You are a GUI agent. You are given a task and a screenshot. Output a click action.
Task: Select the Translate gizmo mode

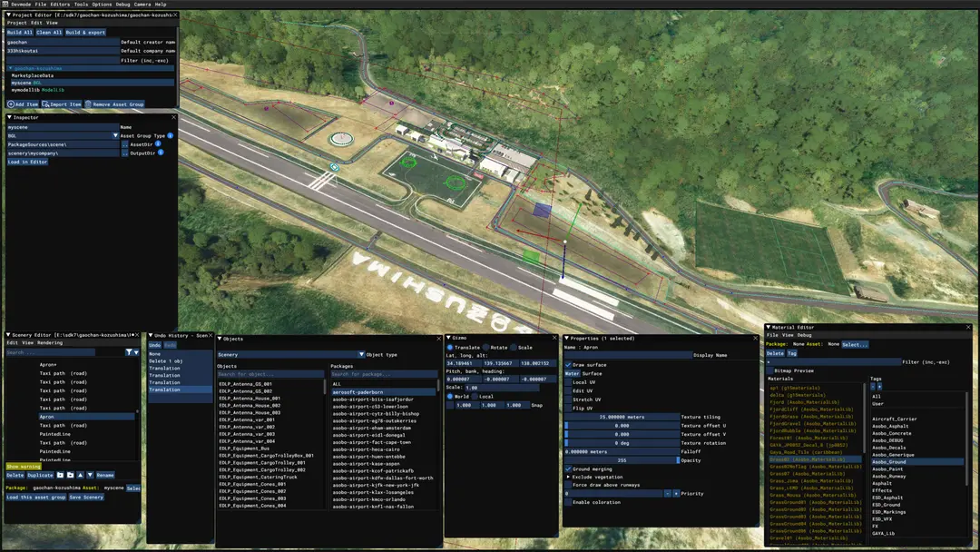pyautogui.click(x=450, y=347)
